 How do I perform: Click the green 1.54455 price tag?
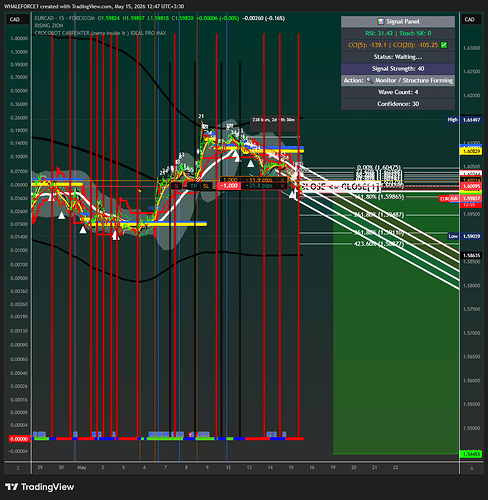[471, 454]
